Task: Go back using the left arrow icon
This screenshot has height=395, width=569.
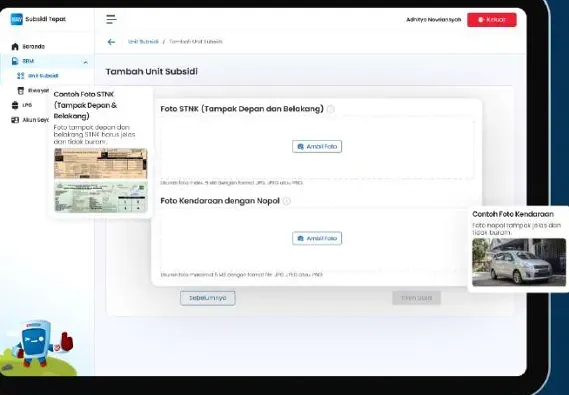Action: coord(111,42)
